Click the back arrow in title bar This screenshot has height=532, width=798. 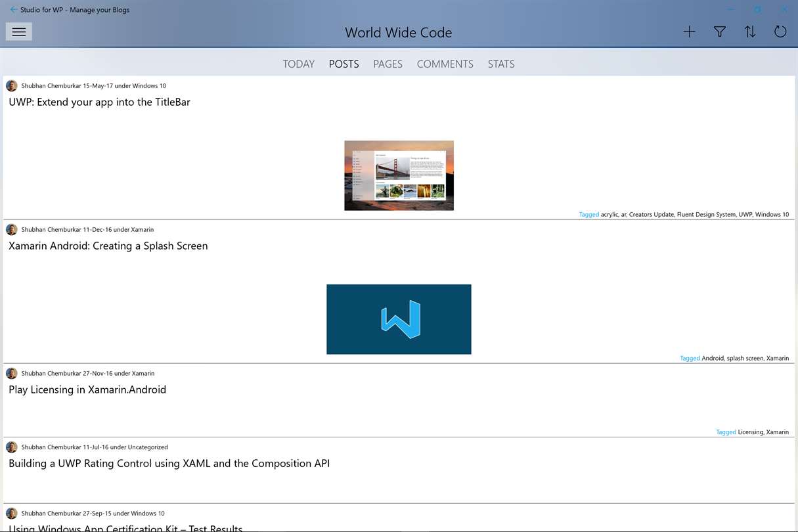coord(14,10)
